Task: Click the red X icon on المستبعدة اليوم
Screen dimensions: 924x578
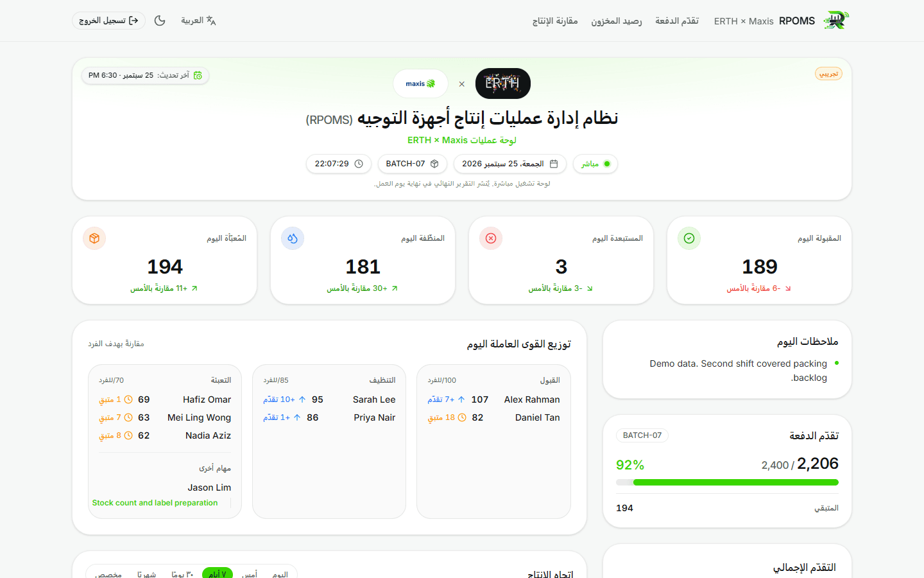Action: (x=491, y=238)
